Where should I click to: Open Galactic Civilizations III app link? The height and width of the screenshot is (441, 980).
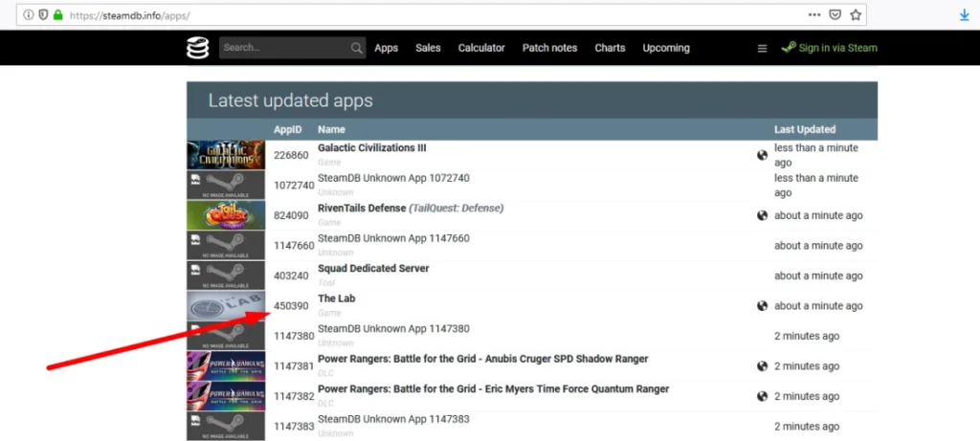[x=372, y=148]
